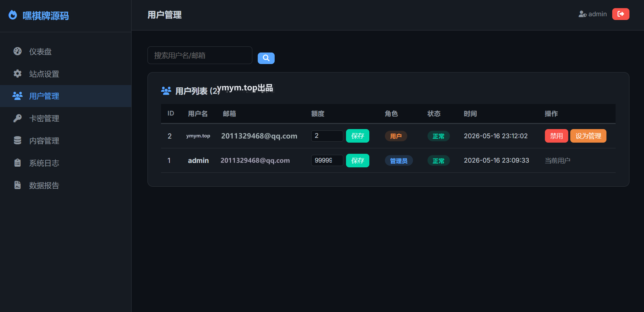Viewport: 644px width, 312px height.
Task: Click the admin name in header
Action: pyautogui.click(x=597, y=14)
